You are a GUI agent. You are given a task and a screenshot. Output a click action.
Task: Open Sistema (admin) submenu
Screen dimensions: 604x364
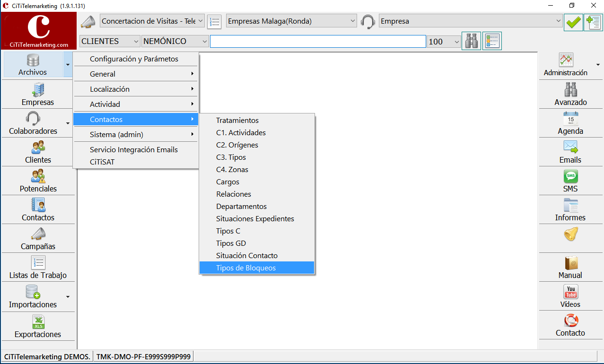point(136,134)
